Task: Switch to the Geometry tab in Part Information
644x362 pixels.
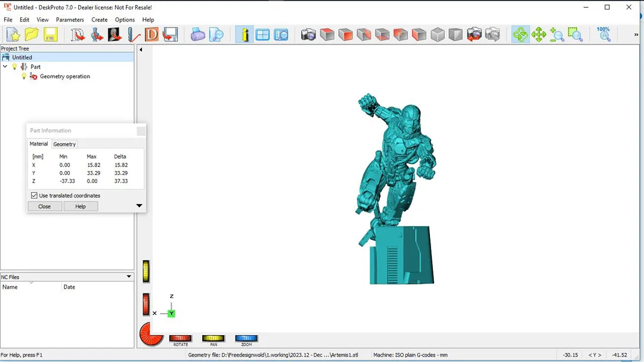Action: click(x=64, y=144)
